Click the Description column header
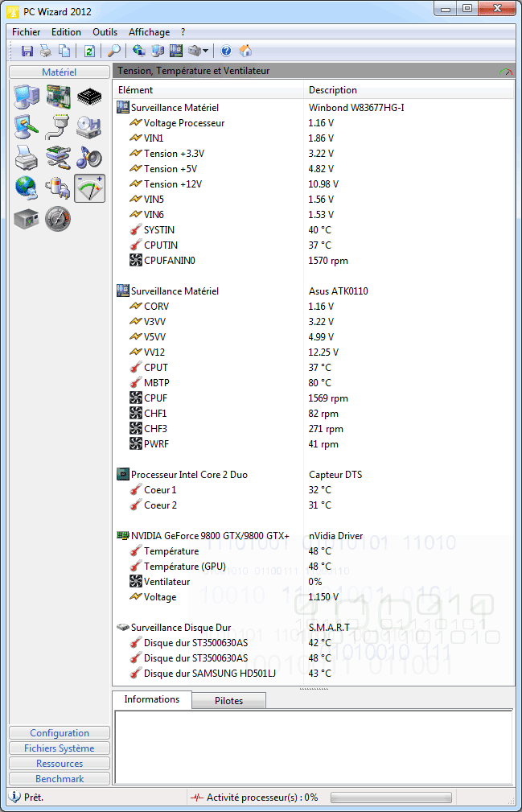 click(x=409, y=90)
